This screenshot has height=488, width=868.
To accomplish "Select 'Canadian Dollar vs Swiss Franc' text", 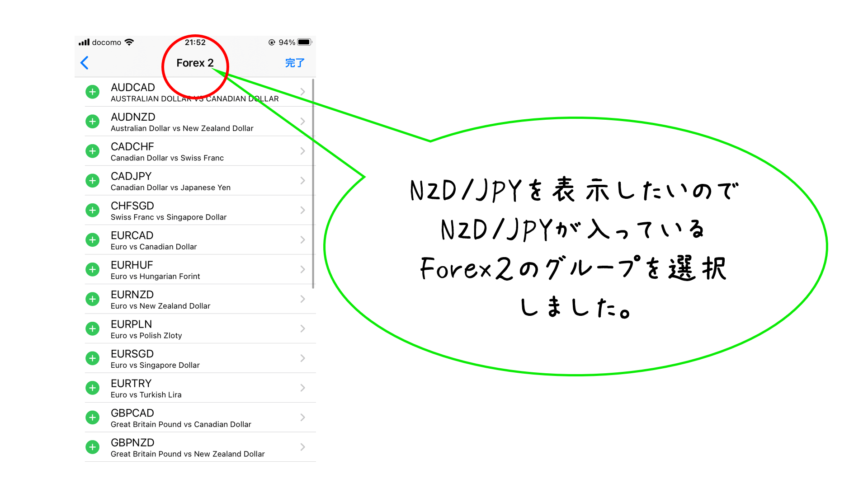I will (167, 158).
